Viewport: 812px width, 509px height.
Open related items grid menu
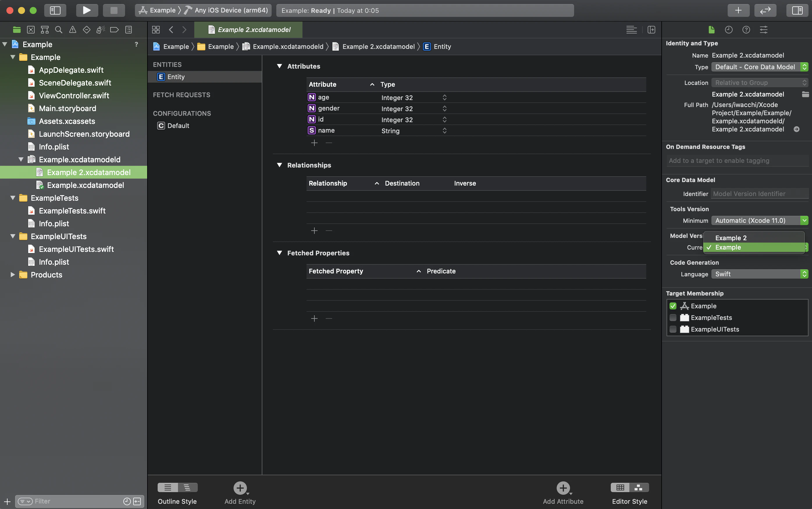point(156,30)
